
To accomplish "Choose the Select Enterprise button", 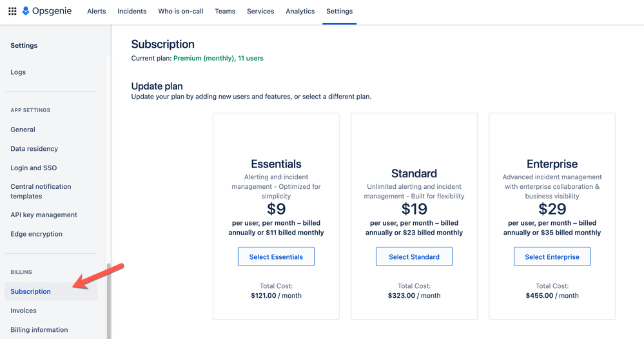I will pos(552,257).
